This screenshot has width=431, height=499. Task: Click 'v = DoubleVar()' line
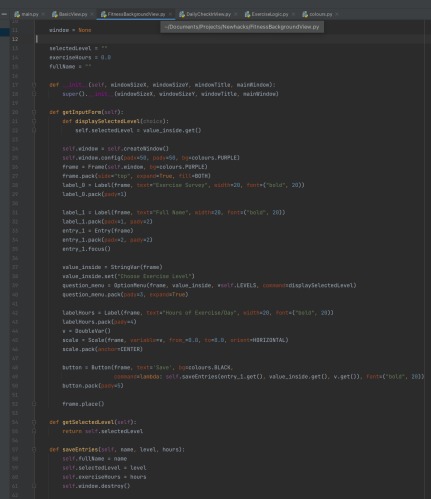[86, 331]
